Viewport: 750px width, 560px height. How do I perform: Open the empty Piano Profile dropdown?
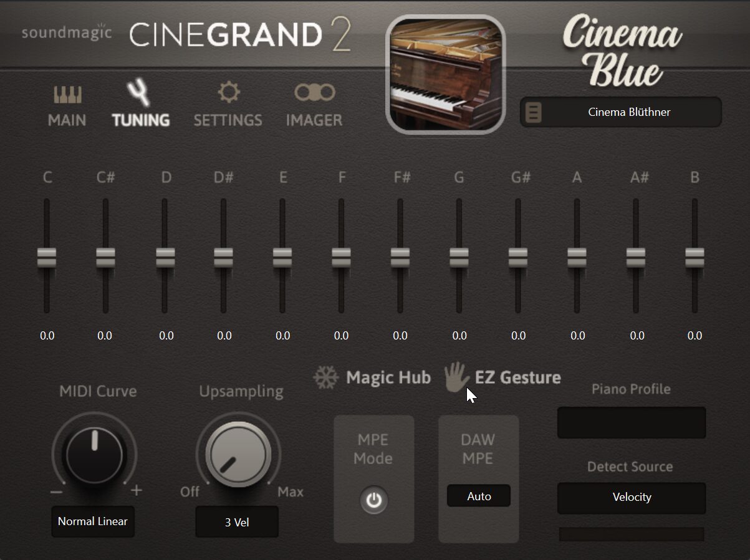click(632, 423)
